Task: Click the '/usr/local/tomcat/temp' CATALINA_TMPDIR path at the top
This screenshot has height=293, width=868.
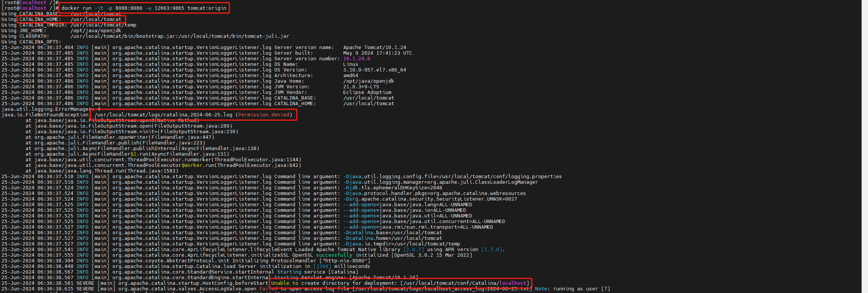Action: point(103,25)
